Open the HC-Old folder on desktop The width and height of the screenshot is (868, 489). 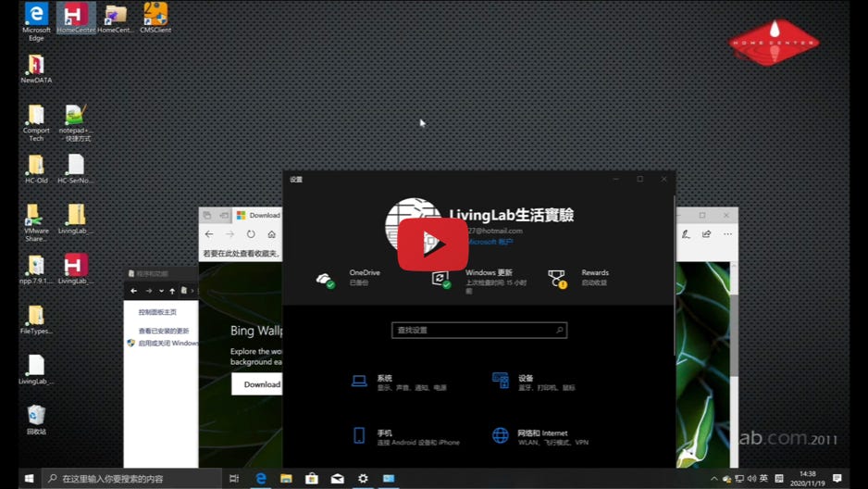[x=36, y=169]
